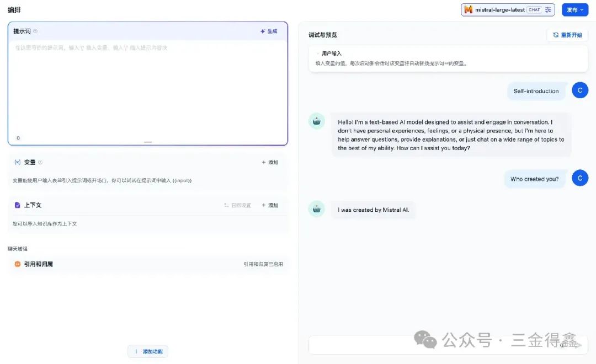Add a variable using 添加 in 变量
The height and width of the screenshot is (364, 596).
click(270, 163)
